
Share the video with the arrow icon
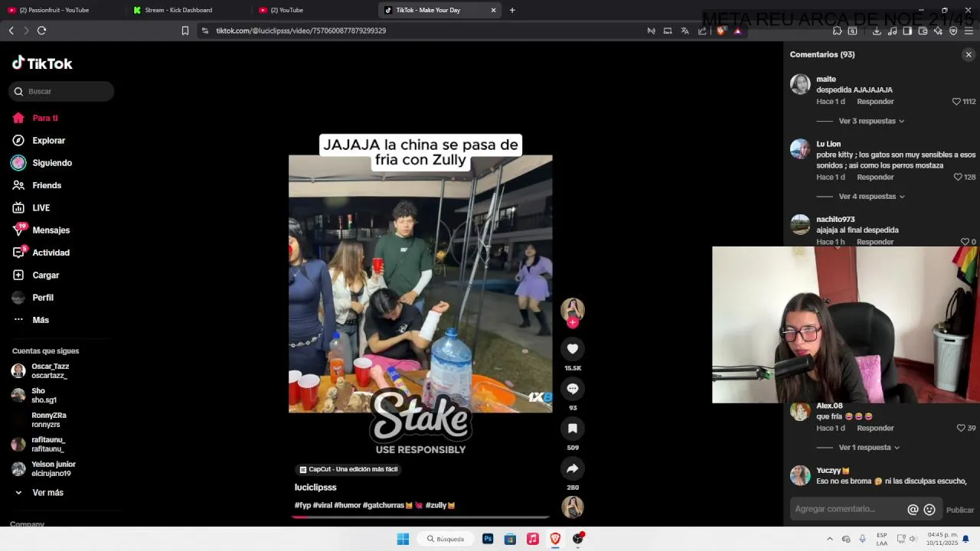pyautogui.click(x=572, y=468)
